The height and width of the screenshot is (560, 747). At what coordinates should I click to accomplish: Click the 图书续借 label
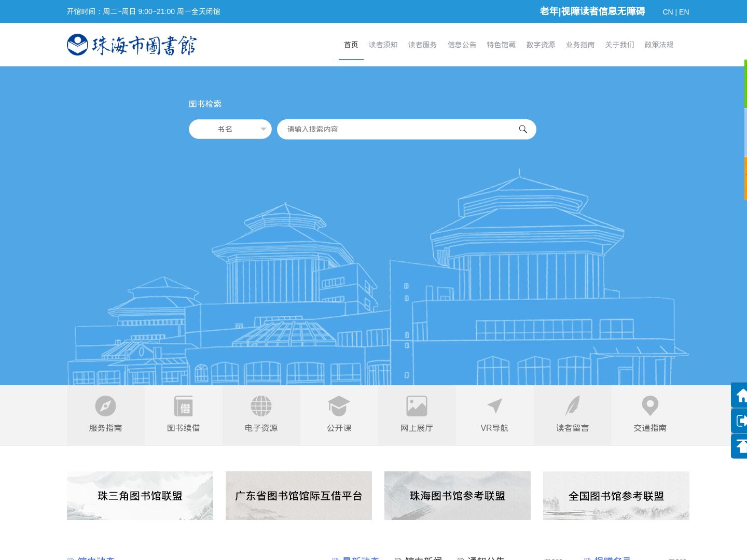184,428
